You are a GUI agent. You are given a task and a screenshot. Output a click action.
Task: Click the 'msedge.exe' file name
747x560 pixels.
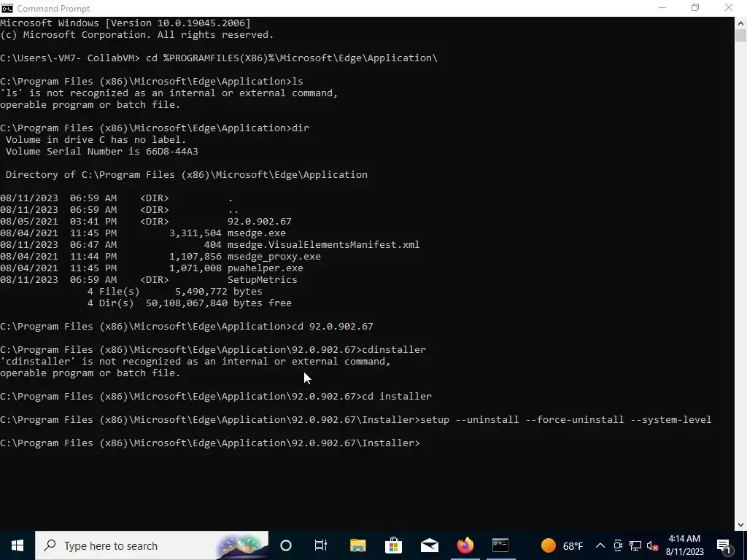click(256, 233)
